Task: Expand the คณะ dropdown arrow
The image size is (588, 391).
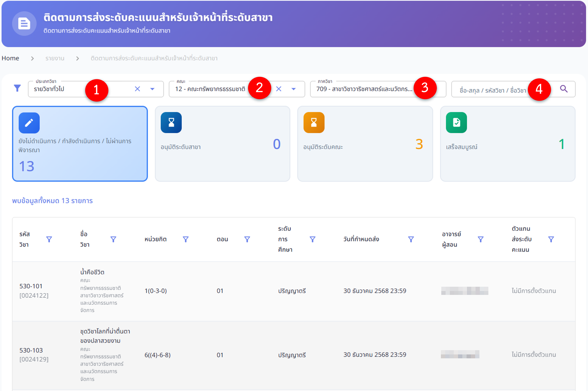Action: pyautogui.click(x=294, y=89)
